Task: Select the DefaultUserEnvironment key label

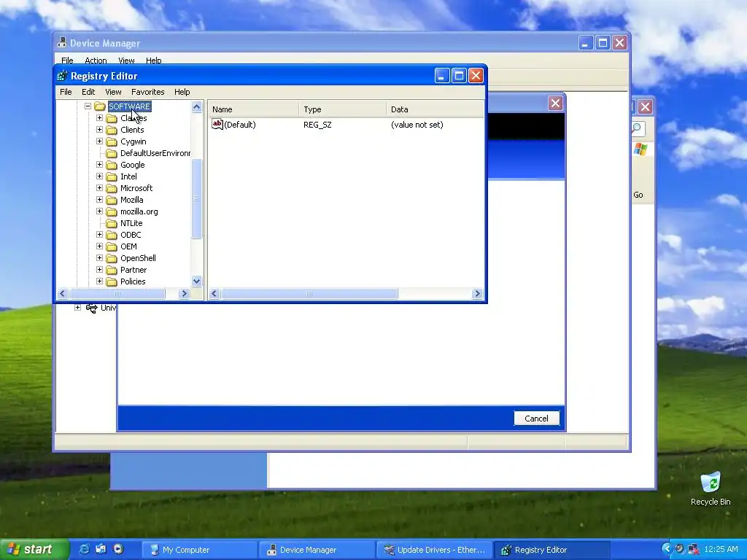Action: [x=155, y=153]
